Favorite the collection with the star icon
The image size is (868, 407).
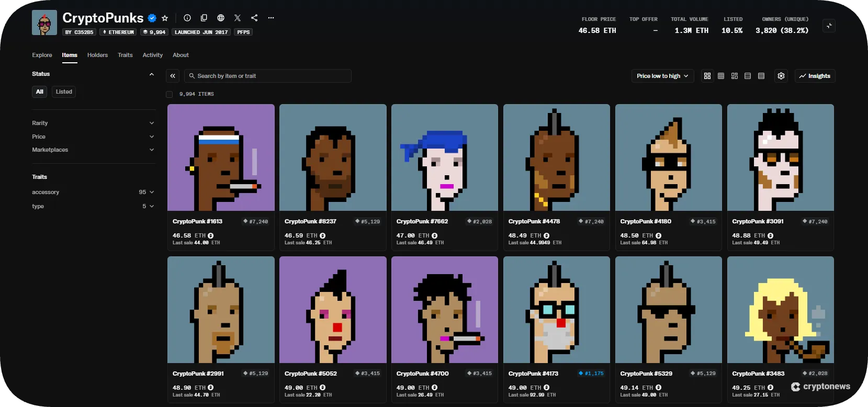pyautogui.click(x=165, y=18)
